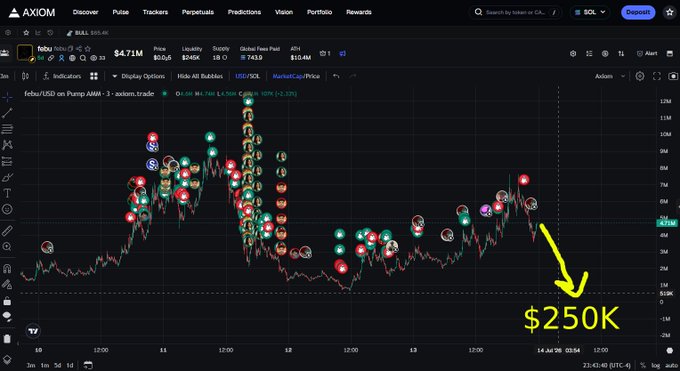Open the BULL ticker shortcut

(88, 33)
